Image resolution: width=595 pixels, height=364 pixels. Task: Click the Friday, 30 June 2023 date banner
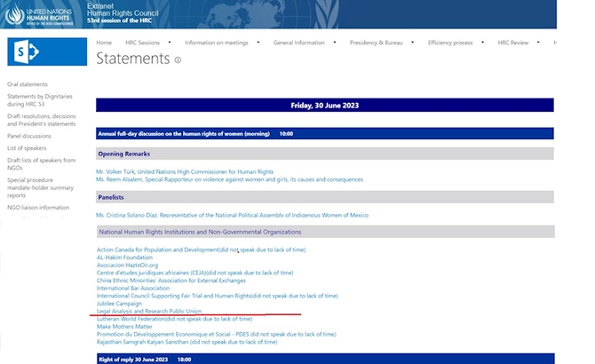tap(325, 105)
